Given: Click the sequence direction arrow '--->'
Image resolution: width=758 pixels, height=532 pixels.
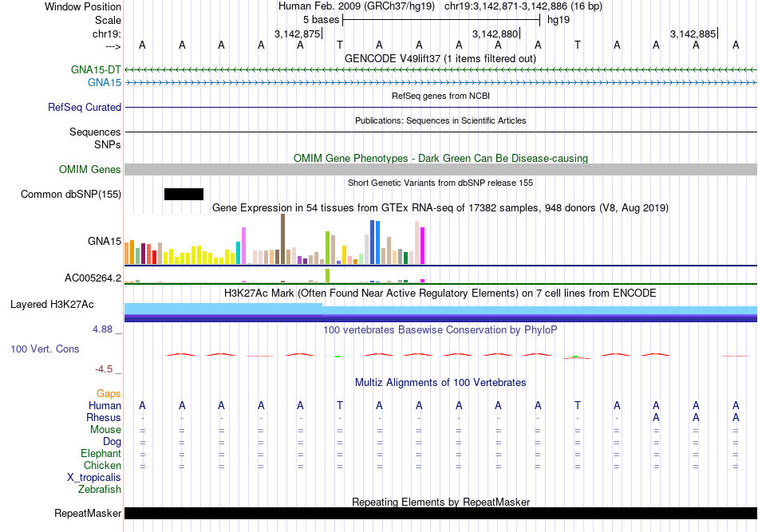Looking at the screenshot, I should point(113,46).
